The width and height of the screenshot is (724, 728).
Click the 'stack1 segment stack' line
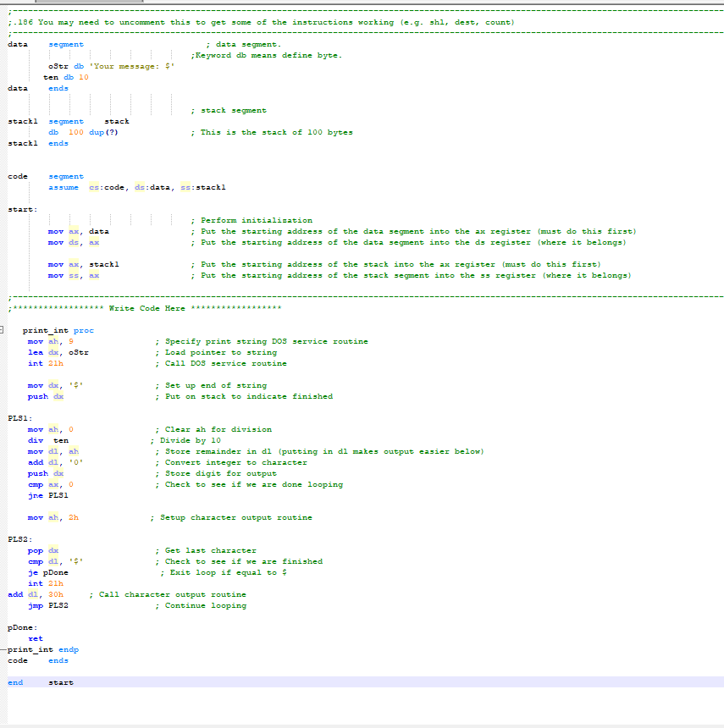pos(69,121)
